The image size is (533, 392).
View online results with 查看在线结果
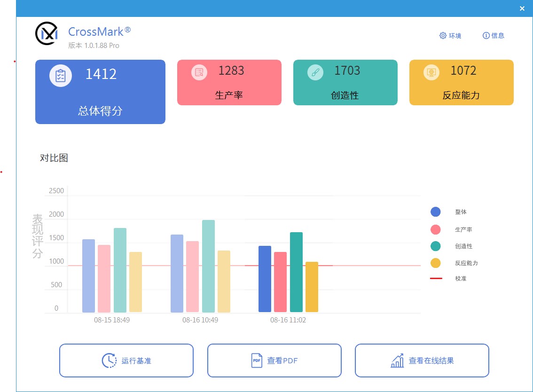pyautogui.click(x=422, y=361)
